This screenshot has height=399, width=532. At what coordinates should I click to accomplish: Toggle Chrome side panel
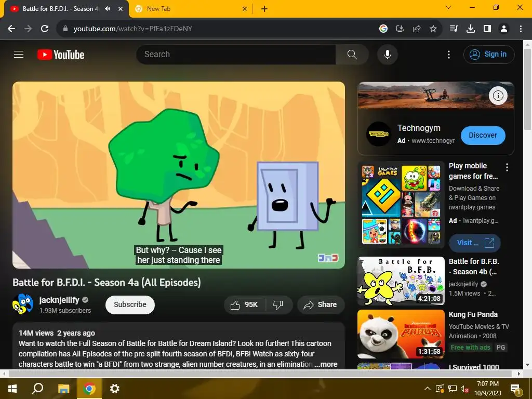pyautogui.click(x=487, y=29)
